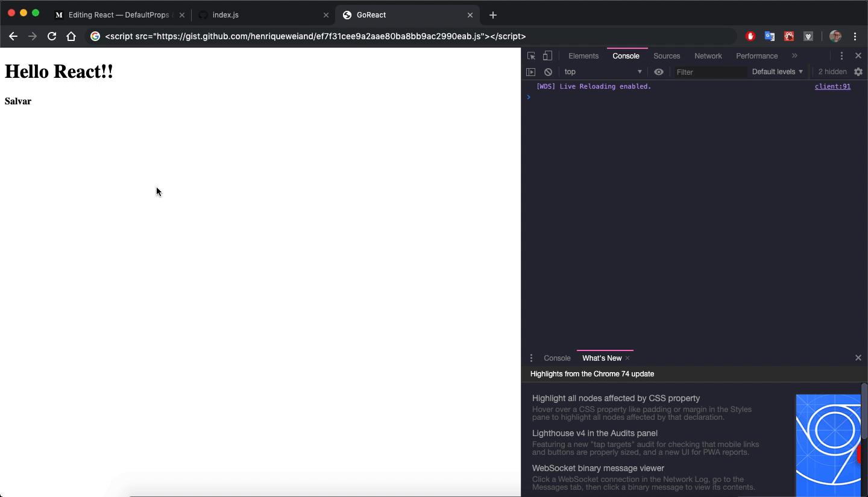The image size is (868, 497).
Task: Open DevTools settings via the gear icon
Action: pyautogui.click(x=858, y=72)
